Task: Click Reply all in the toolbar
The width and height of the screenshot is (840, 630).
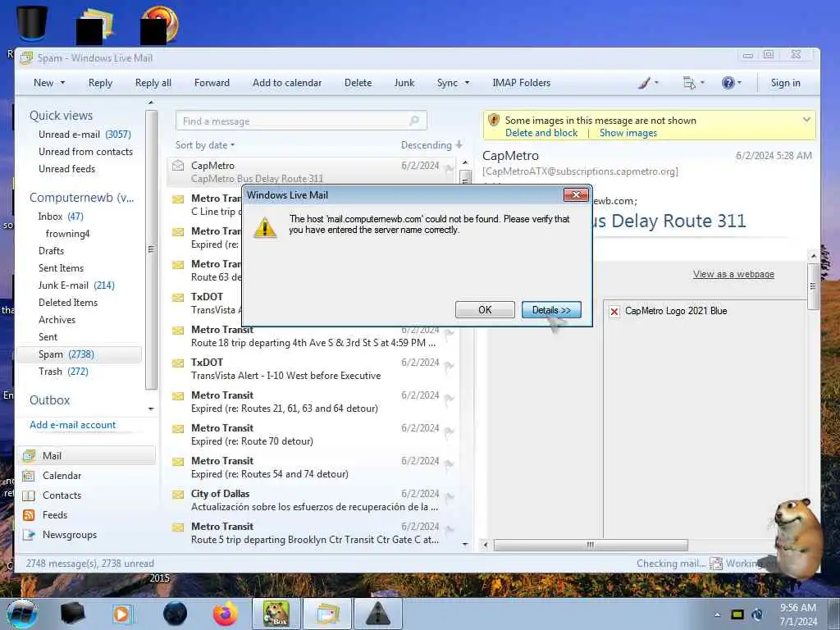Action: [153, 83]
